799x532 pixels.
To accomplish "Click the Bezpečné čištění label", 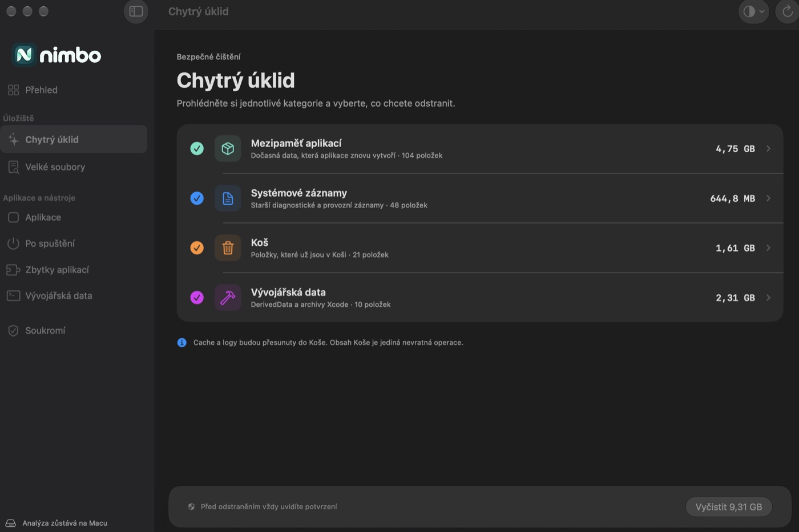I will click(x=208, y=57).
